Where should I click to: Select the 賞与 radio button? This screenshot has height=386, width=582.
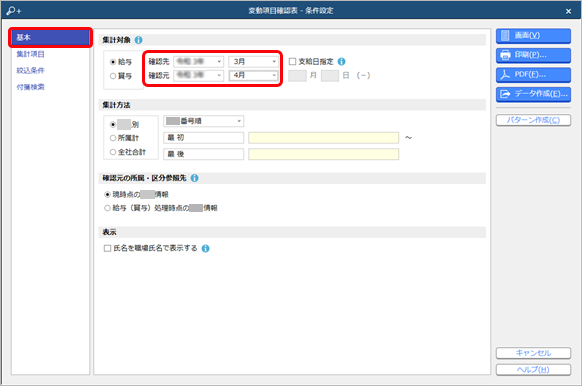tap(113, 76)
